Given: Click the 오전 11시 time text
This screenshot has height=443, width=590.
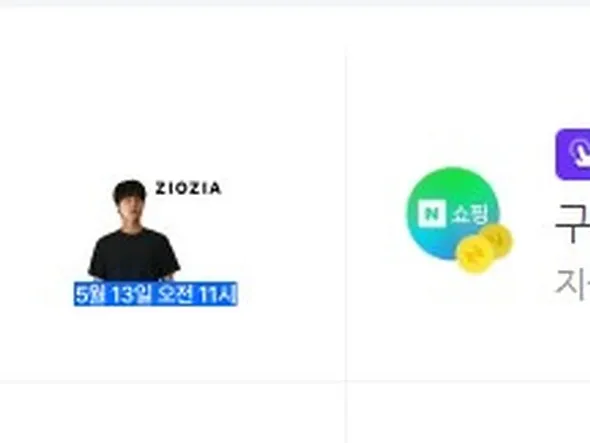Looking at the screenshot, I should pos(196,294).
